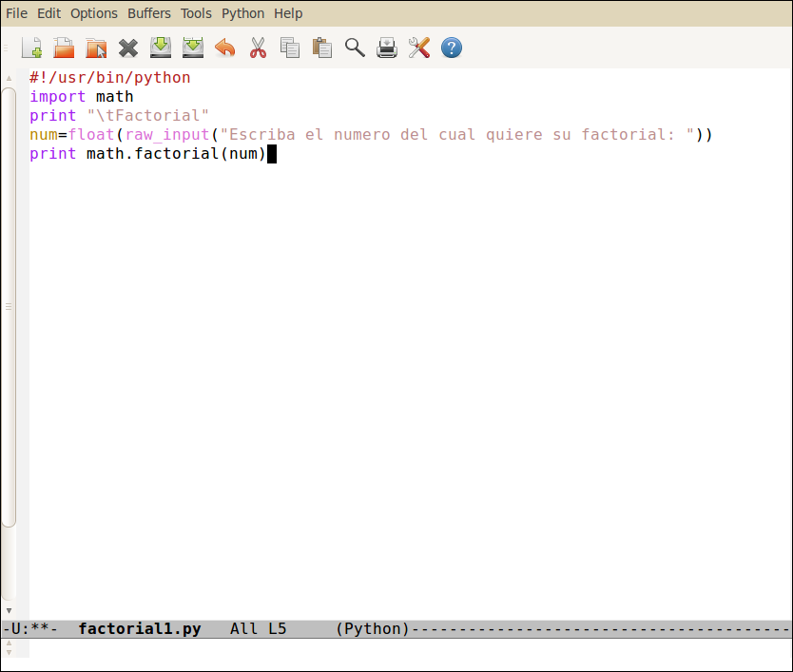Click the word math after import
This screenshot has width=793, height=672.
click(115, 96)
